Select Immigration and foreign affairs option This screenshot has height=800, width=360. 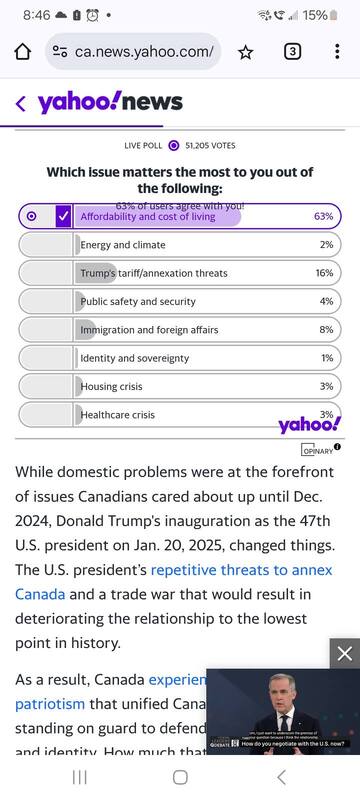[x=180, y=330]
